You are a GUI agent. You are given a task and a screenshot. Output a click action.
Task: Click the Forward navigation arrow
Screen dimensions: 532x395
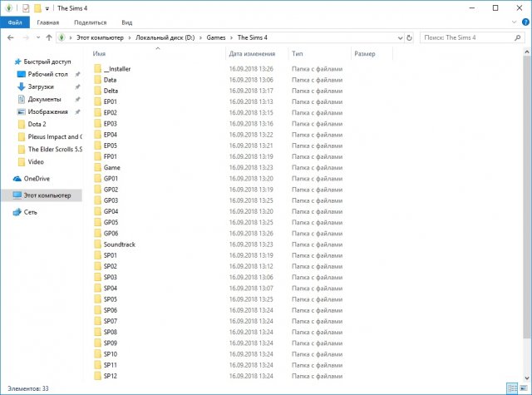click(26, 37)
